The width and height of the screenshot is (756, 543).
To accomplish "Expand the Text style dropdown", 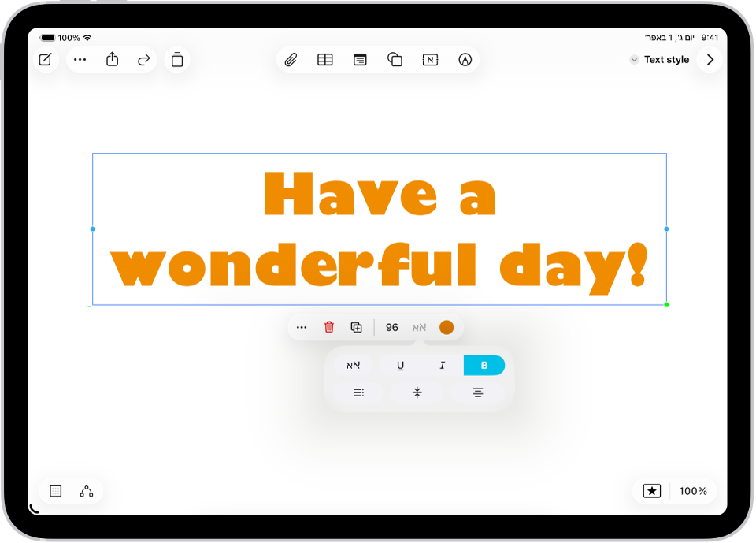I will [660, 60].
